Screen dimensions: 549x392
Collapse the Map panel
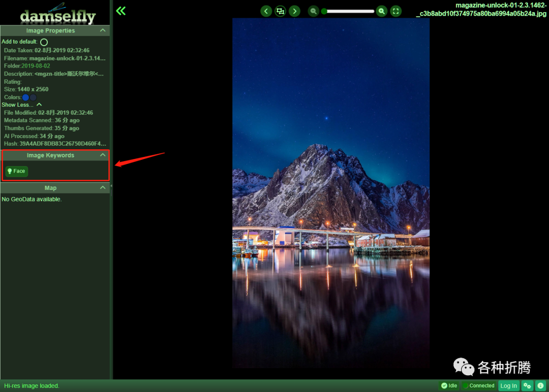pos(103,188)
